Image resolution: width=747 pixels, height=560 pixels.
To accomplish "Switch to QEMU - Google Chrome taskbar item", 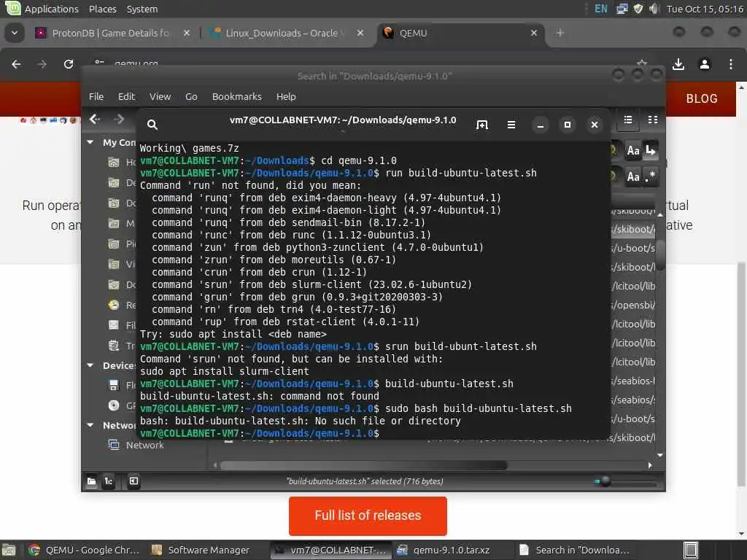I will coord(84,550).
